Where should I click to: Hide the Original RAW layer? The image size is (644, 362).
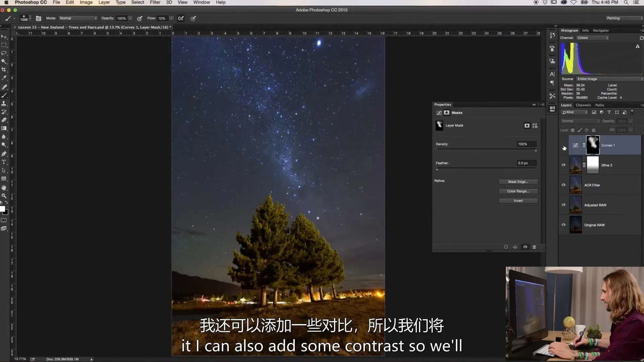(563, 225)
